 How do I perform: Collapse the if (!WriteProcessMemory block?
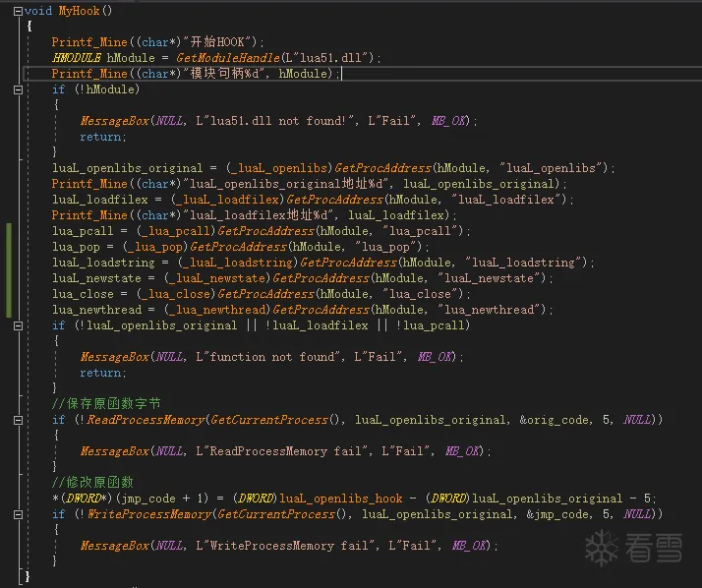[18, 515]
